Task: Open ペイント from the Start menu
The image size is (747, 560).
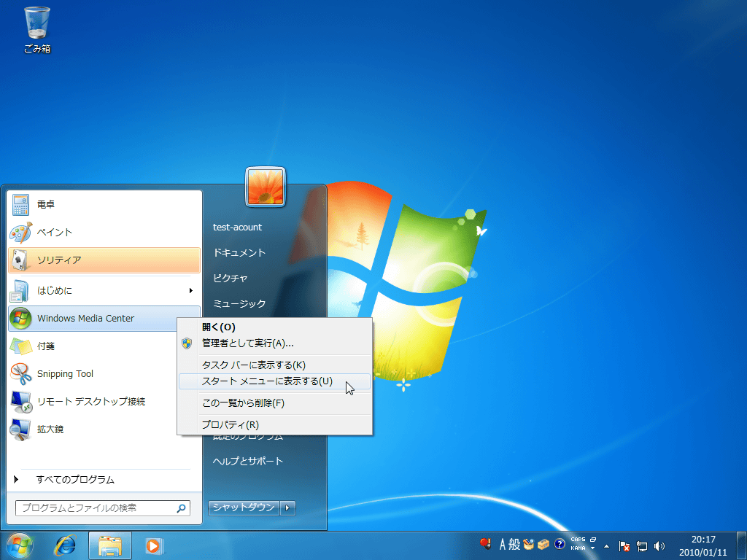Action: point(104,233)
